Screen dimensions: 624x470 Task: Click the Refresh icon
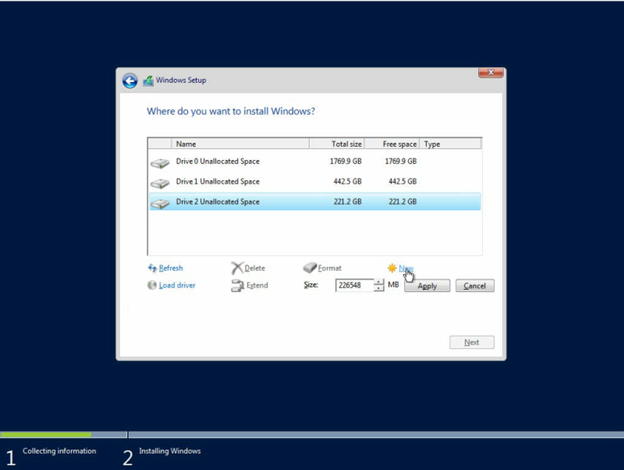[x=152, y=268]
